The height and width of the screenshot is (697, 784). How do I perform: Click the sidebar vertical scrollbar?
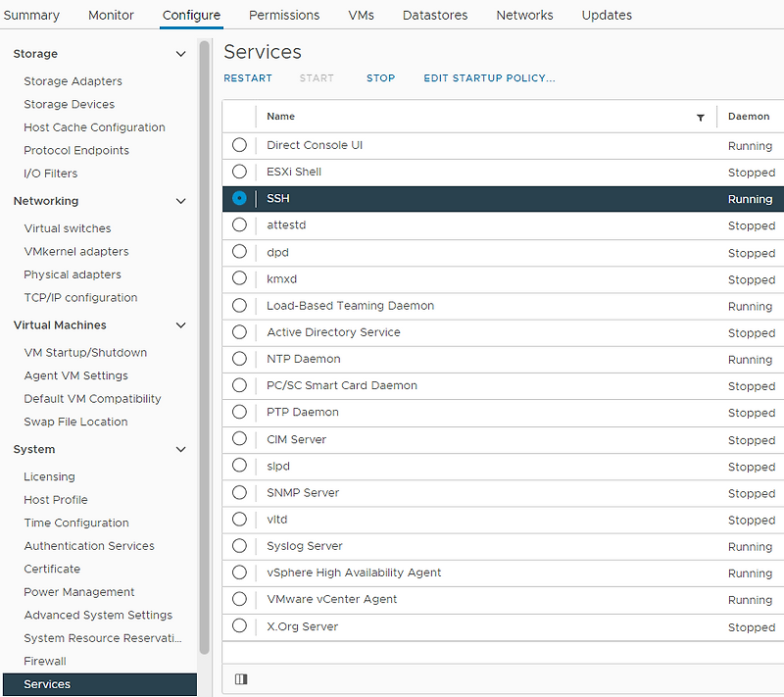coord(204,347)
